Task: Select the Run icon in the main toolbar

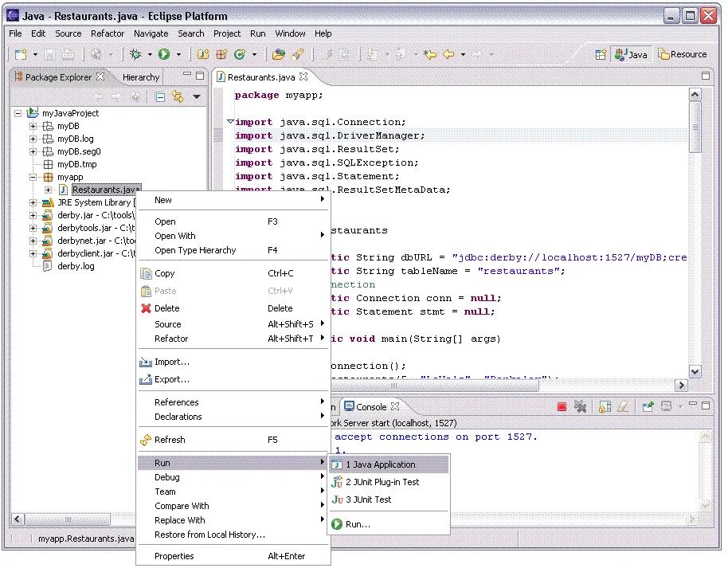Action: [x=163, y=54]
